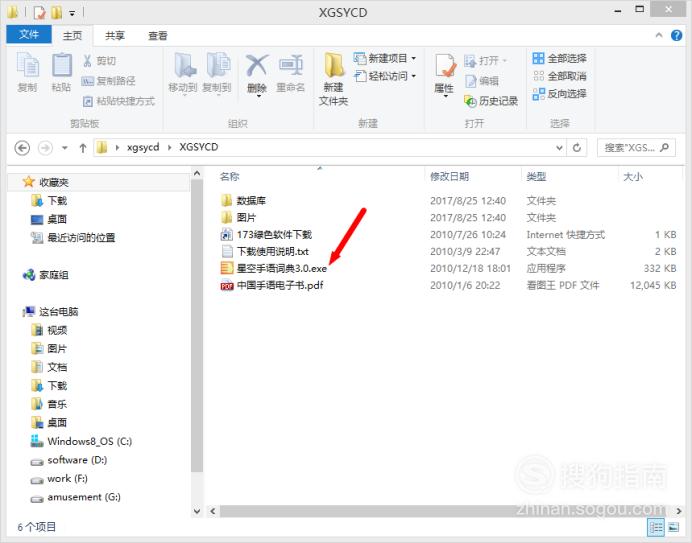Viewport: 692px width, 543px height.
Task: Select the 数据库 folder
Action: (251, 200)
